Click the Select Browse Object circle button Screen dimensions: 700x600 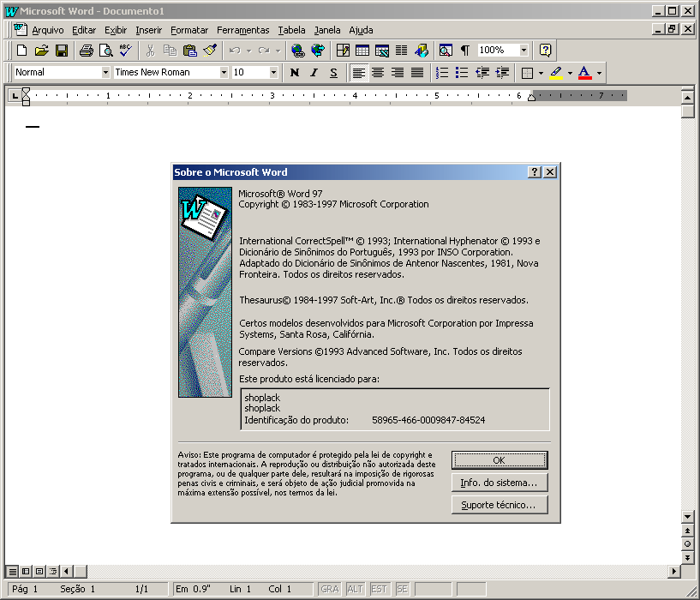click(x=687, y=543)
